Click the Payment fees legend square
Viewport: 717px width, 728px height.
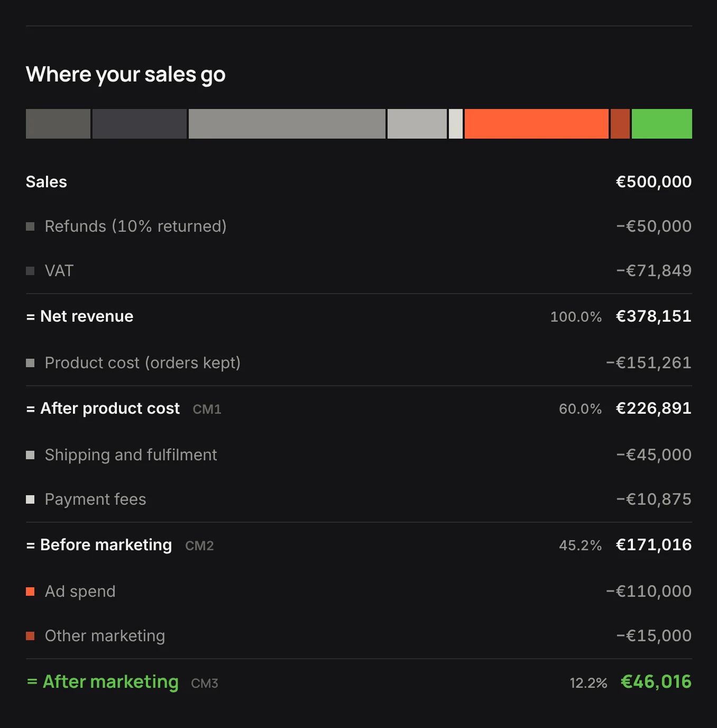(30, 499)
